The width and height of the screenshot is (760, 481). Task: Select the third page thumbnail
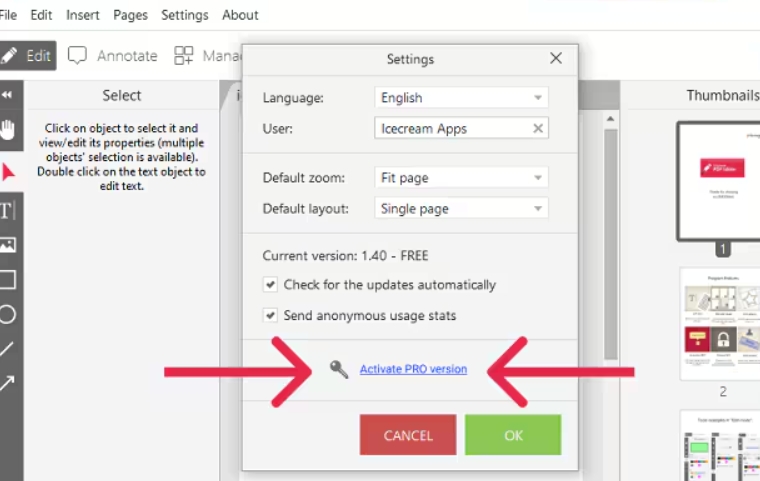click(x=720, y=446)
